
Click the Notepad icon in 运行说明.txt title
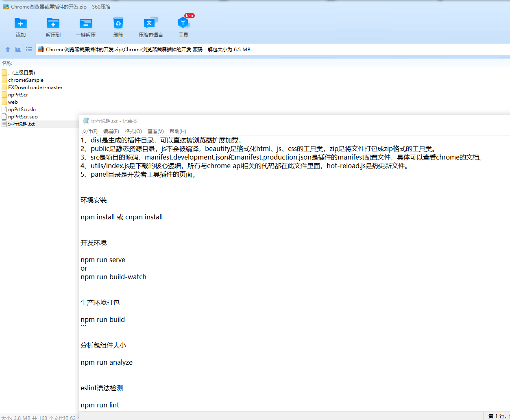pyautogui.click(x=86, y=121)
